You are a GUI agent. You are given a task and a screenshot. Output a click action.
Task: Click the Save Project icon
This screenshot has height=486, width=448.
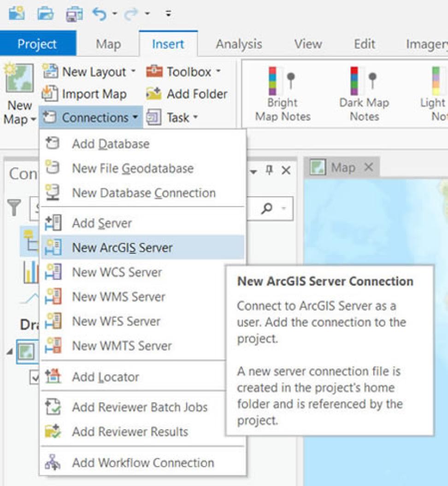click(x=74, y=13)
